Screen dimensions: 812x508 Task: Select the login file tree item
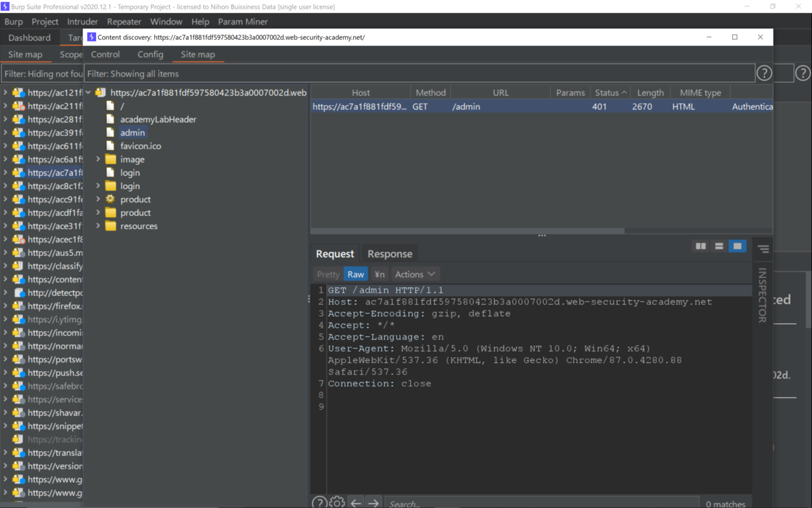pos(130,173)
